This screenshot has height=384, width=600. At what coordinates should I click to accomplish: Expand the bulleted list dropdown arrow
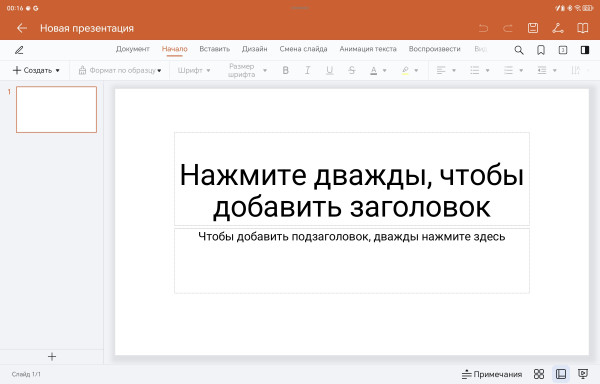pos(488,70)
